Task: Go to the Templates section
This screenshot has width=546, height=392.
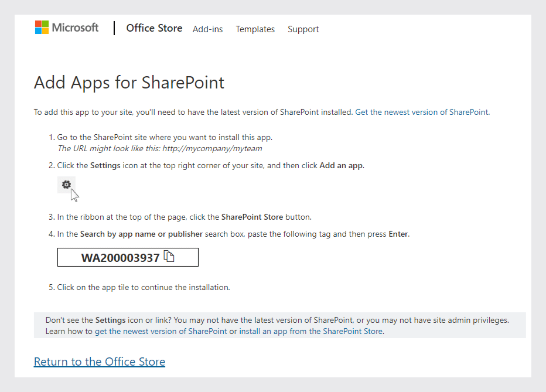Action: (255, 29)
